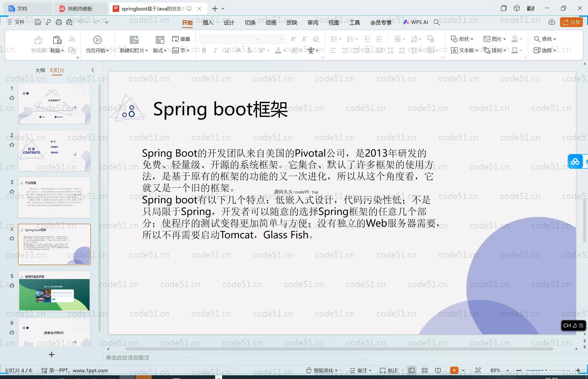Select slide 1 thumbnail
This screenshot has width=588, height=379.
(54, 104)
